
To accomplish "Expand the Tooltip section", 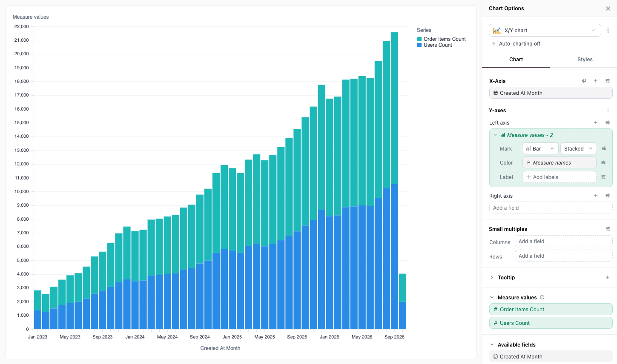I will (x=492, y=277).
